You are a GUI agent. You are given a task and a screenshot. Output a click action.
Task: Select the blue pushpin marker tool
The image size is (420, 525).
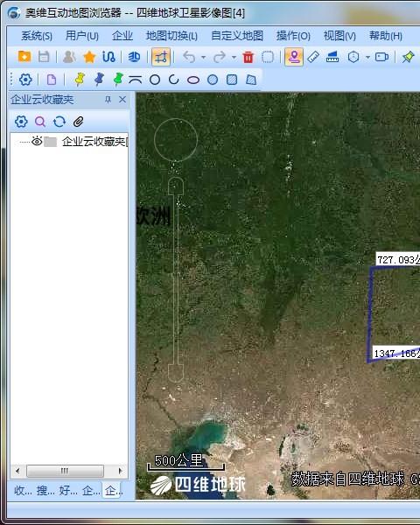point(99,80)
